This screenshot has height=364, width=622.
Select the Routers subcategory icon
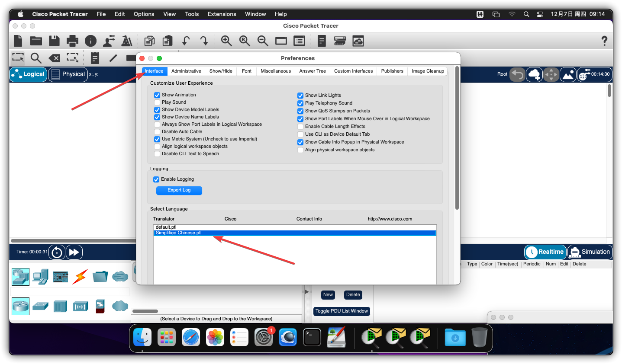pyautogui.click(x=20, y=306)
